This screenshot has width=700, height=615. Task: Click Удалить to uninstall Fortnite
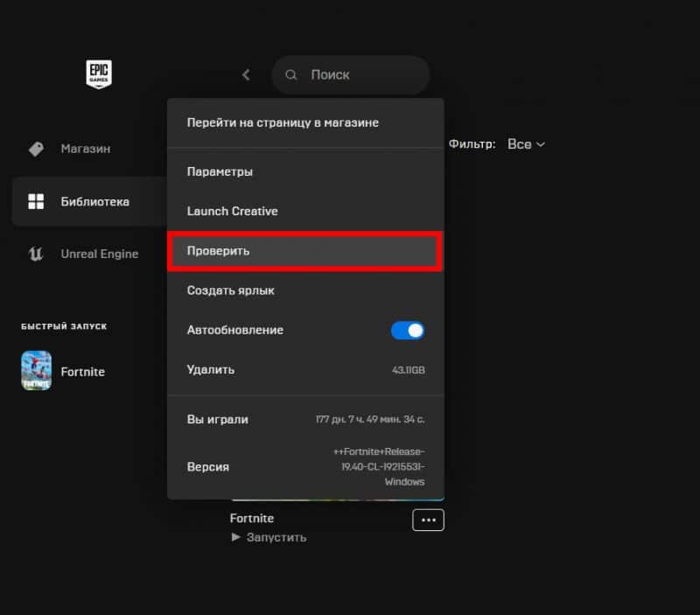point(211,370)
